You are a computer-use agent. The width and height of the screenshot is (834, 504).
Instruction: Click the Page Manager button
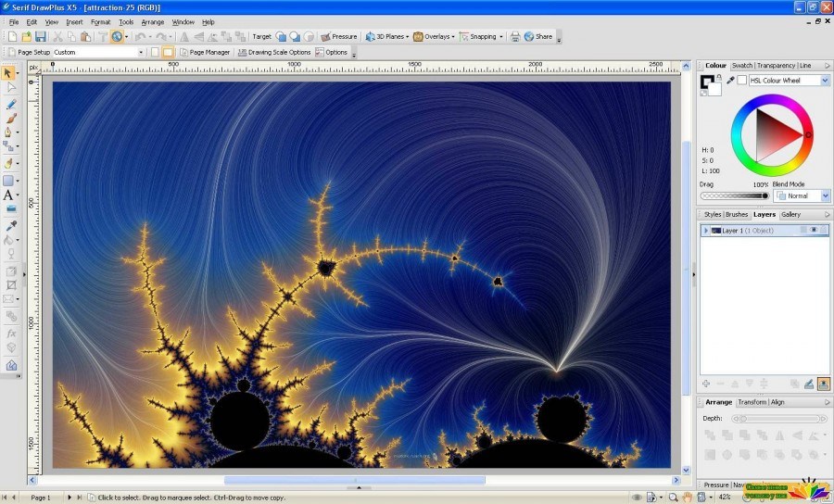click(x=205, y=52)
